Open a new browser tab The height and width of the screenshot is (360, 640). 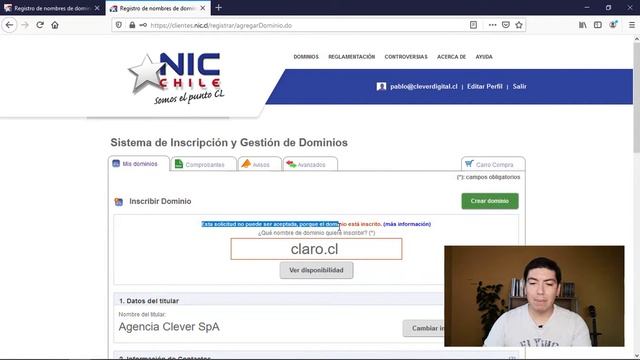(x=218, y=8)
